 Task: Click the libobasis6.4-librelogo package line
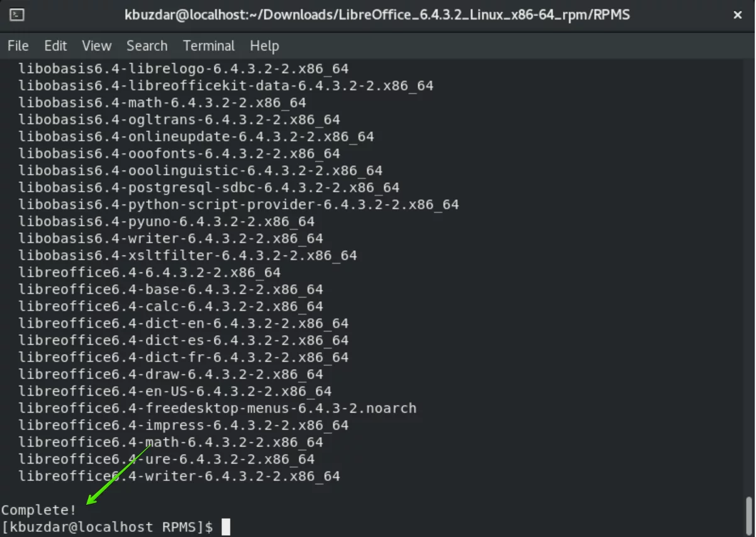(x=184, y=69)
